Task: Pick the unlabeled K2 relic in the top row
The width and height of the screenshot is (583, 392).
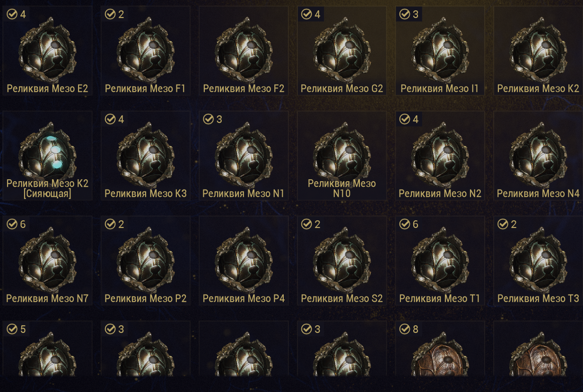Action: pos(538,50)
